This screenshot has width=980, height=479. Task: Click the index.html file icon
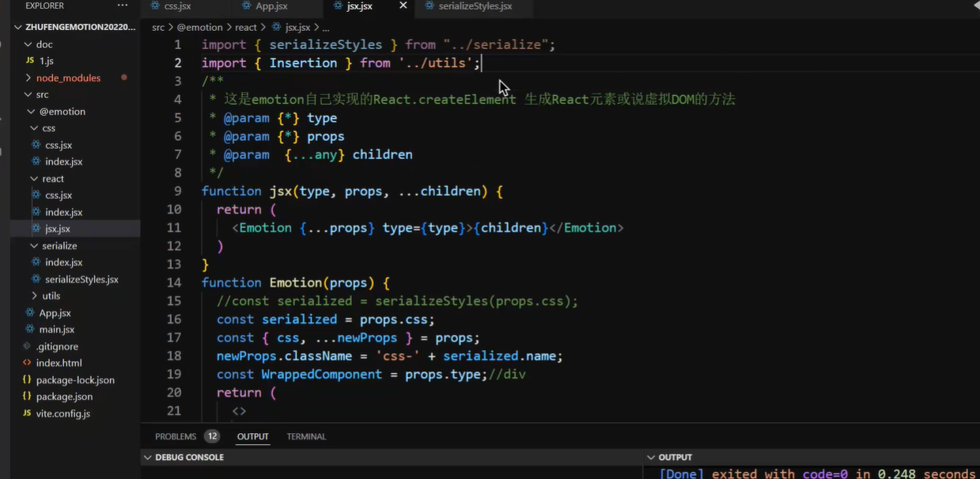(28, 363)
